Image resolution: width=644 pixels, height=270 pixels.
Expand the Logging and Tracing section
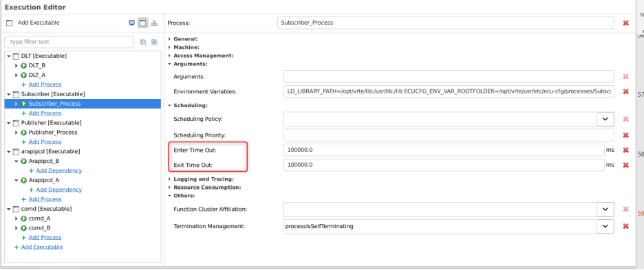click(x=170, y=179)
